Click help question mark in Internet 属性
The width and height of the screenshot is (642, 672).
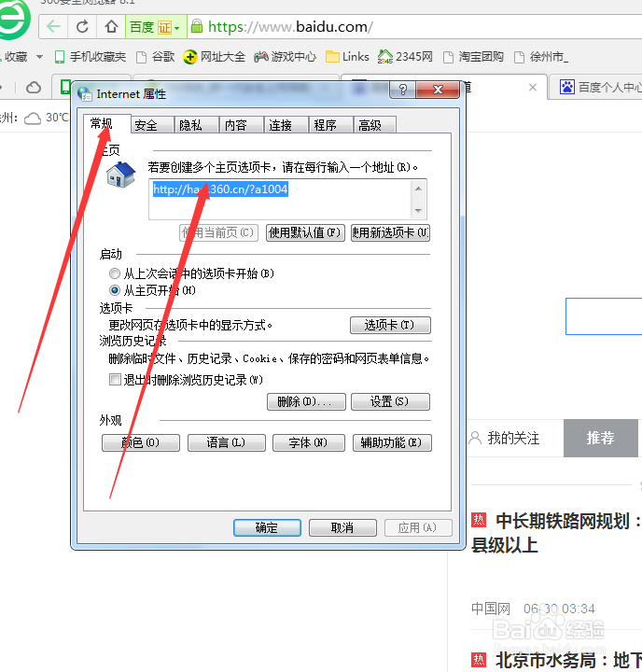coord(402,90)
